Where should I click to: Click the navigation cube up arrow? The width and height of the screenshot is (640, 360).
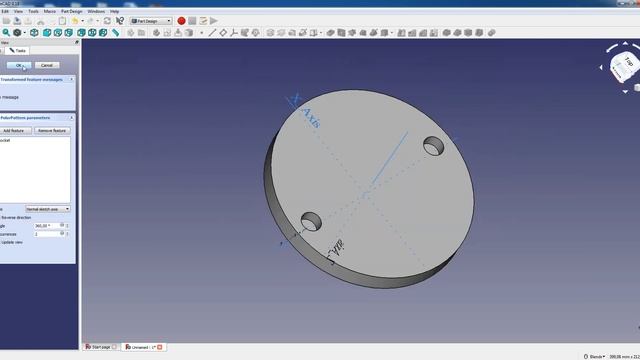(625, 43)
